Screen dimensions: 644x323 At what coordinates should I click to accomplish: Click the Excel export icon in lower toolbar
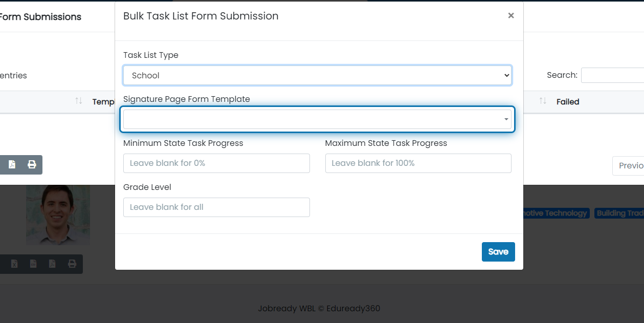pyautogui.click(x=14, y=264)
